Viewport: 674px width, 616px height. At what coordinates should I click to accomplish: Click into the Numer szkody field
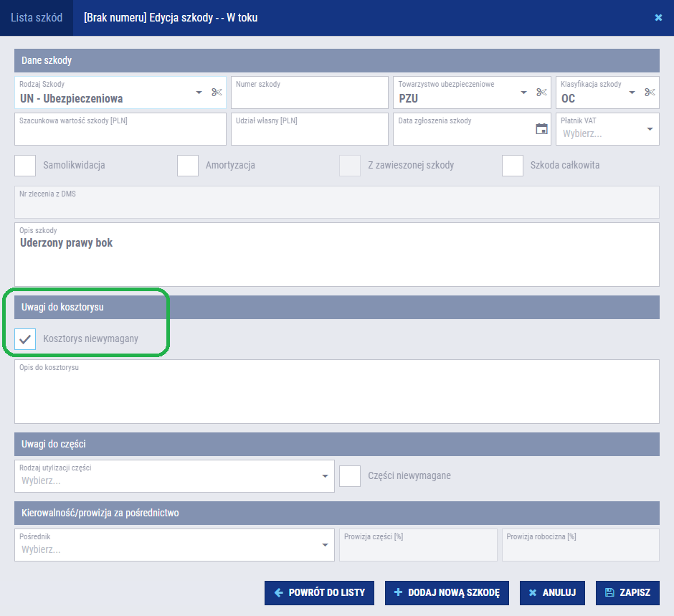[309, 93]
